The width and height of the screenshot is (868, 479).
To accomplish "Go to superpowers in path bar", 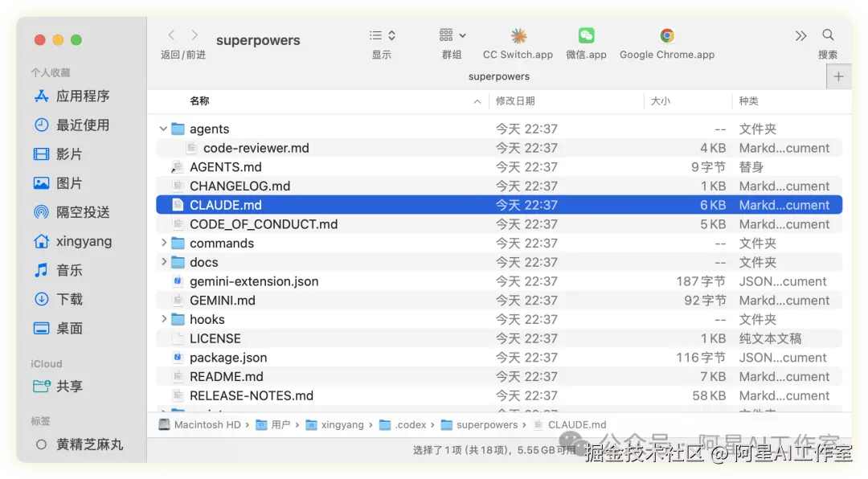I will (479, 424).
